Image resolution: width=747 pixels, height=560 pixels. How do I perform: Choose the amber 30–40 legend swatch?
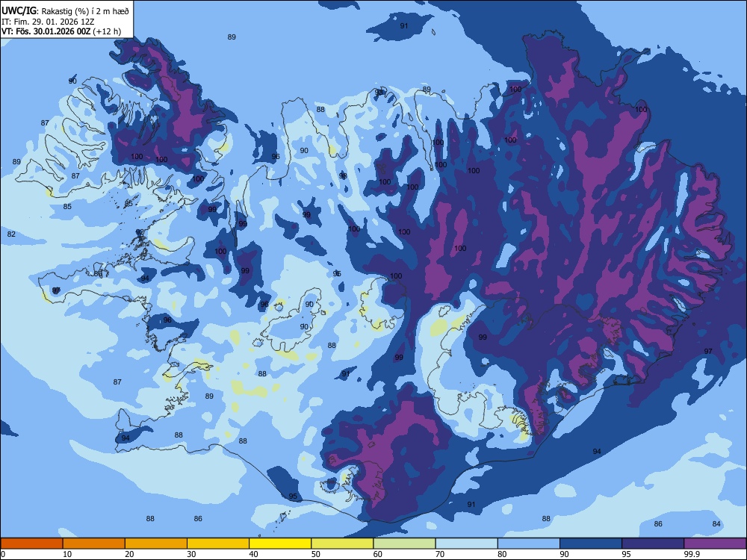point(218,544)
